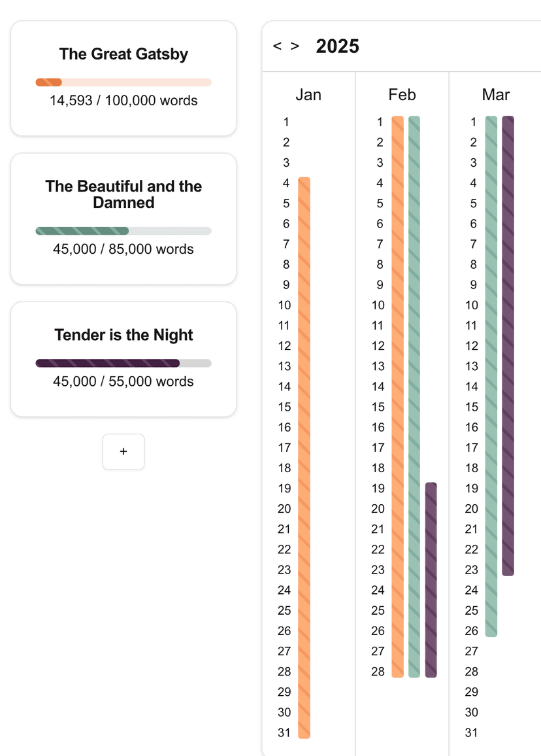
Task: Click The Great Gatsby orange progress bar
Action: [x=123, y=82]
